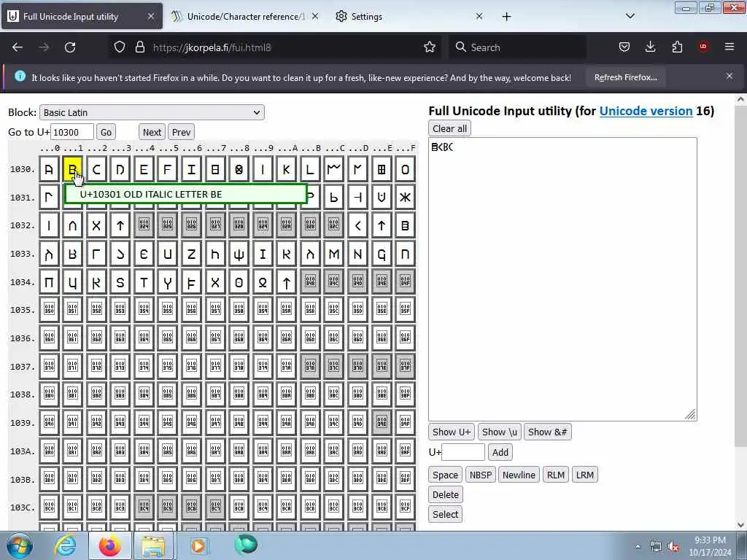Insert the C glyph in row 1030

pyautogui.click(x=96, y=169)
